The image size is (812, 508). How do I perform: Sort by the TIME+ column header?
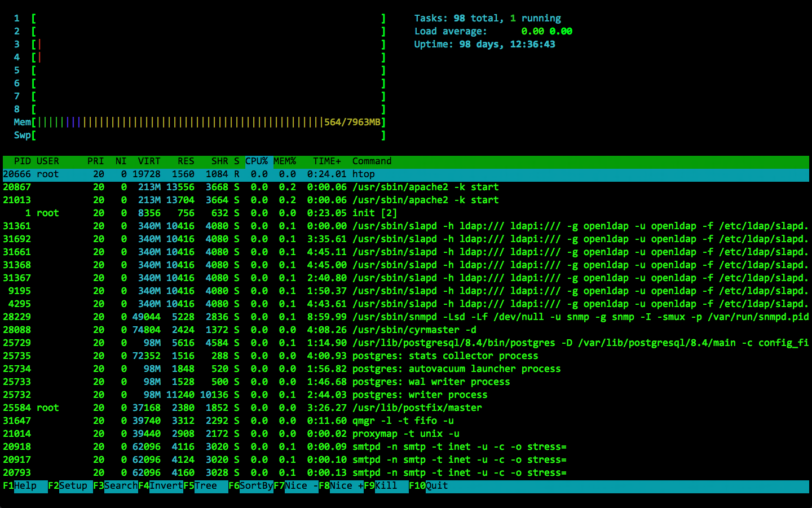326,161
